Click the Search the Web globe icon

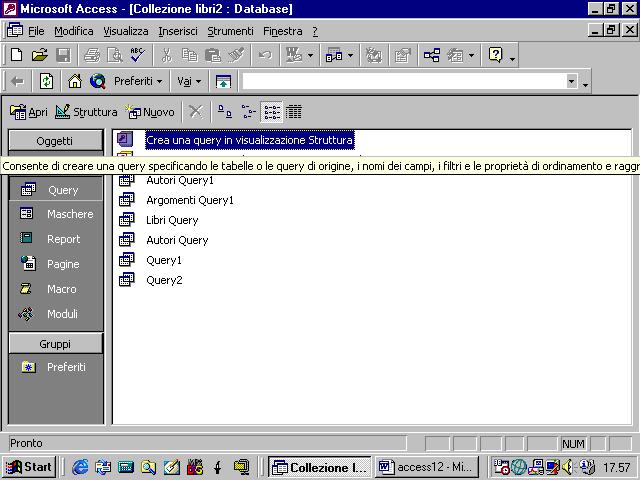click(x=98, y=81)
